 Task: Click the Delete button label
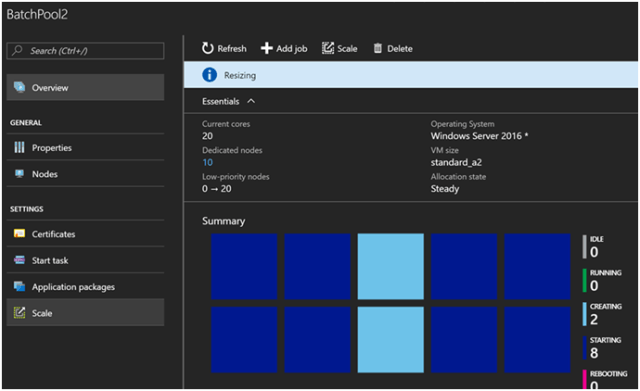(400, 49)
